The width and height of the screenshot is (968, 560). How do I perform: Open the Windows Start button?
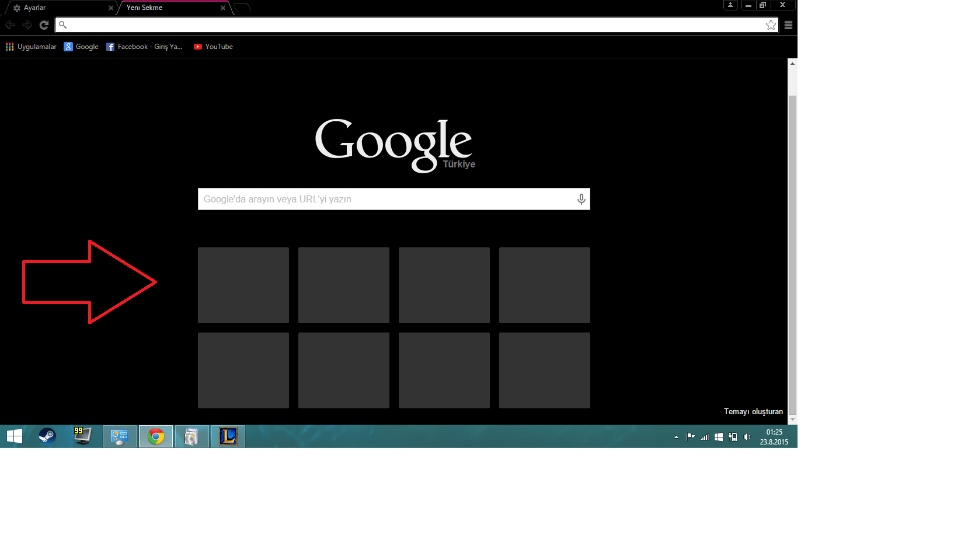[x=15, y=436]
